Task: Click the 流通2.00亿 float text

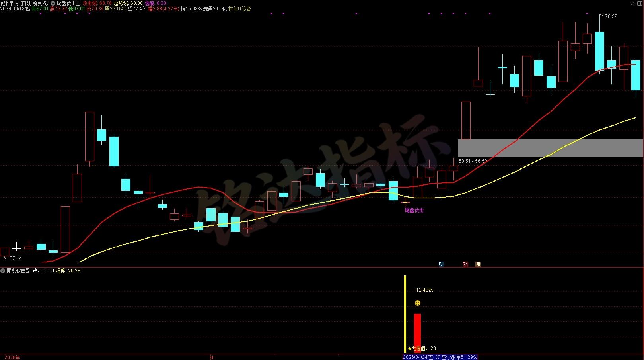Action: pos(215,9)
